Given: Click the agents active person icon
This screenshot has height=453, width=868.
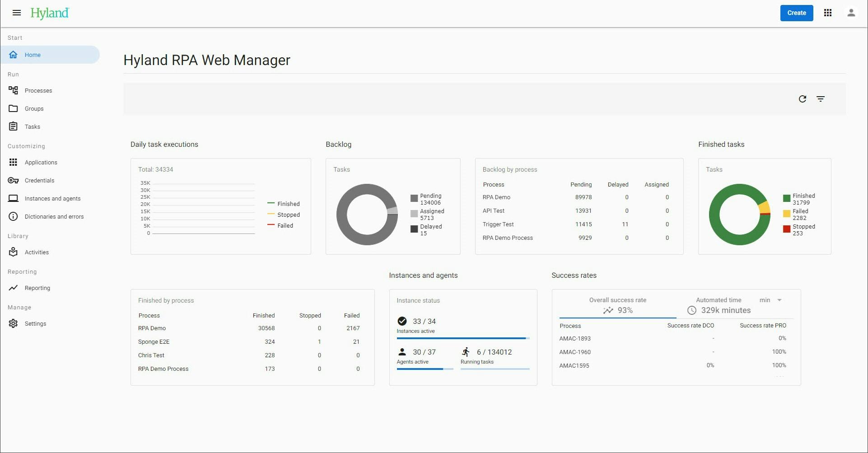Looking at the screenshot, I should (402, 352).
